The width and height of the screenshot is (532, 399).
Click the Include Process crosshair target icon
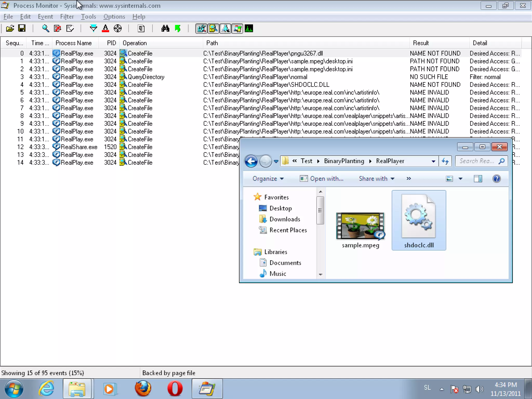pos(118,28)
